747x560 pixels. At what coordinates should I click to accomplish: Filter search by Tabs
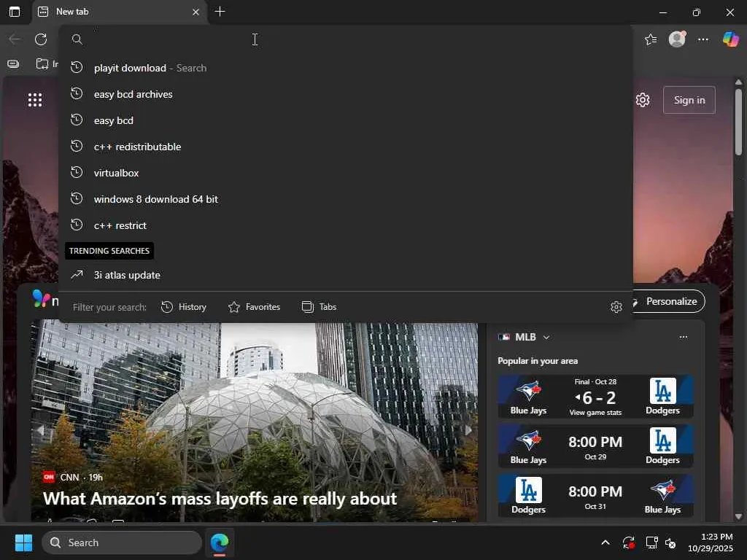(320, 307)
